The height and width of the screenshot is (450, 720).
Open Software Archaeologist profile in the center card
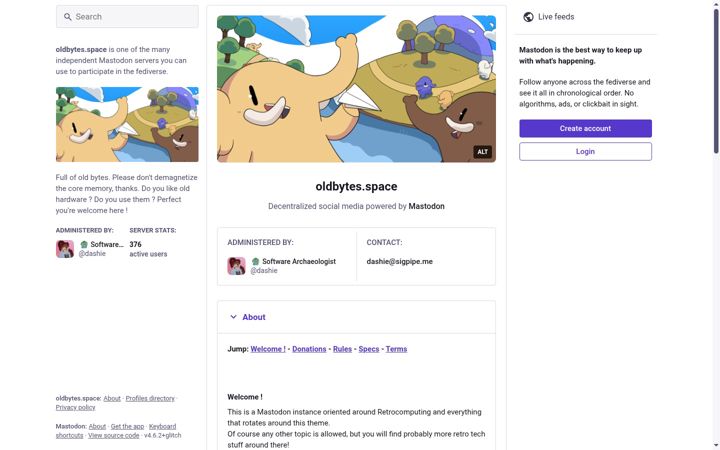click(299, 261)
